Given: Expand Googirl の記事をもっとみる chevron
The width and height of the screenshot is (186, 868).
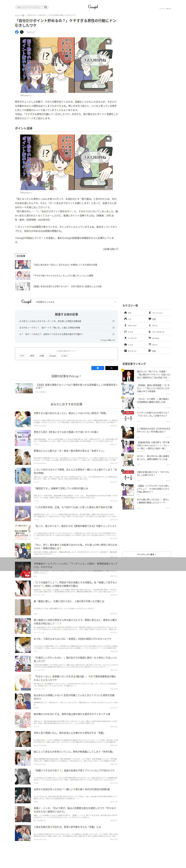Looking at the screenshot, I should coord(115,302).
